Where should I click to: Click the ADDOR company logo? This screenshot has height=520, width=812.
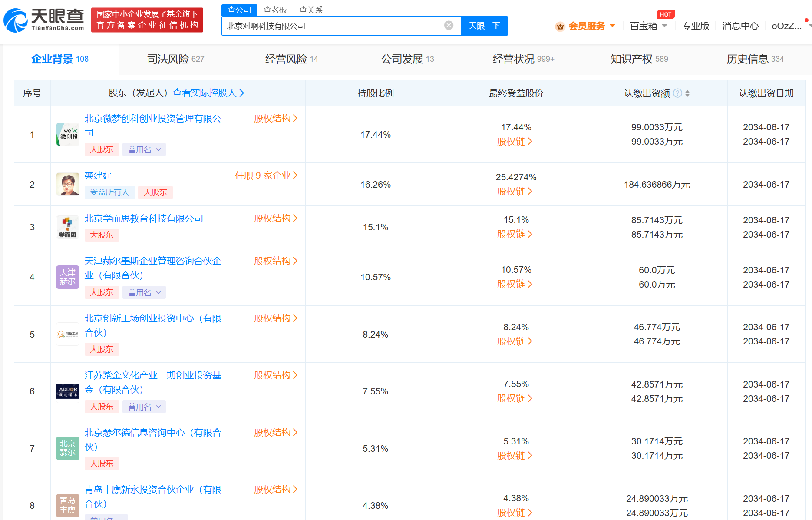(x=68, y=391)
